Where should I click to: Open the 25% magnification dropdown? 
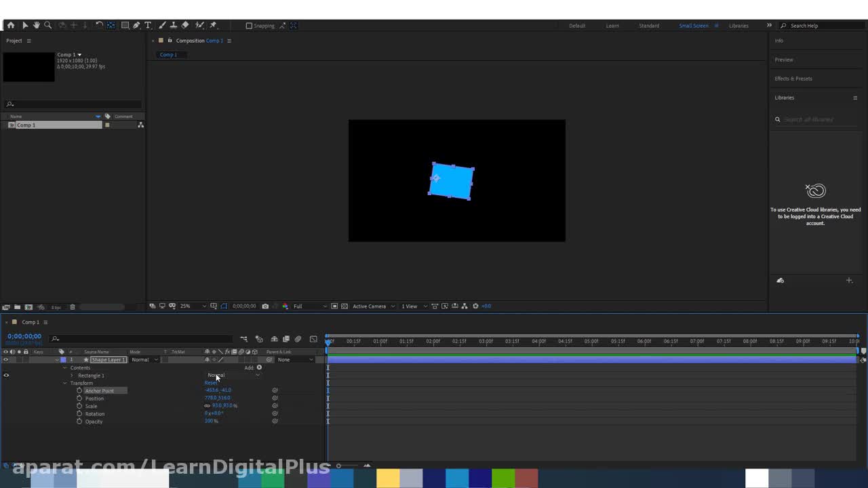(193, 306)
